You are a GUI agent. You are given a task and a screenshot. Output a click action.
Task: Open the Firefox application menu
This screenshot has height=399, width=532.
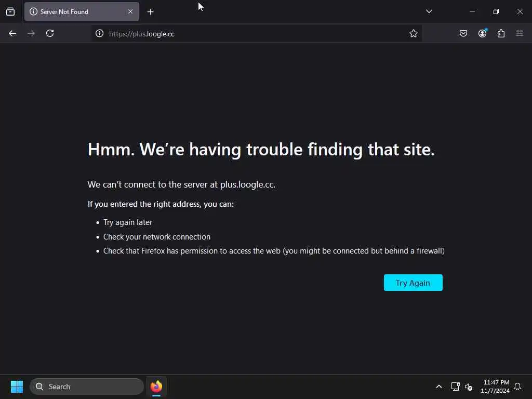(x=520, y=34)
